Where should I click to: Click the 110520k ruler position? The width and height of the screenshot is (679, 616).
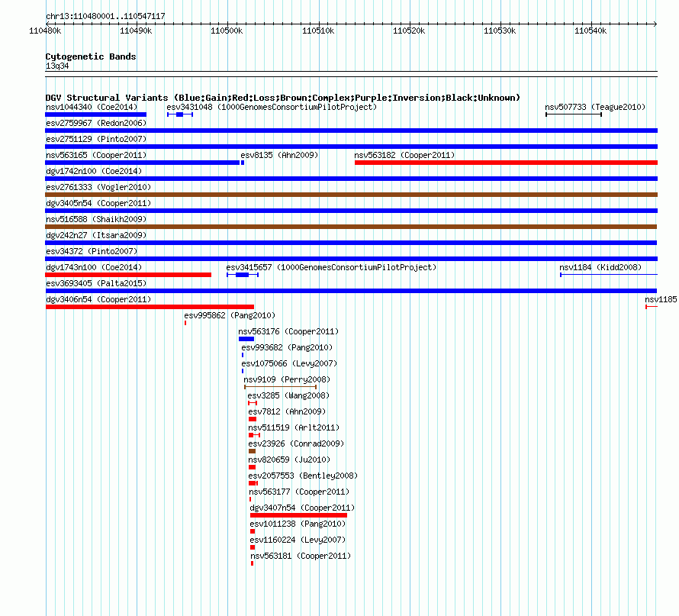(409, 31)
